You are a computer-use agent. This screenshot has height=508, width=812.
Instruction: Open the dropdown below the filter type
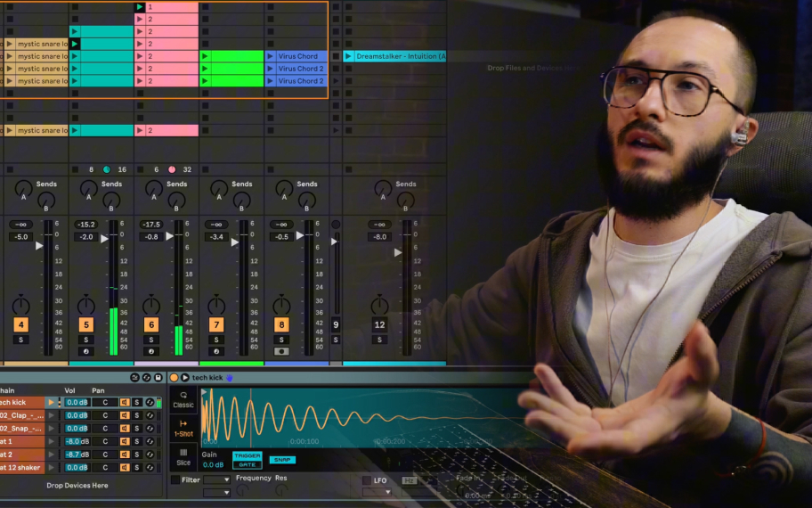[x=216, y=492]
